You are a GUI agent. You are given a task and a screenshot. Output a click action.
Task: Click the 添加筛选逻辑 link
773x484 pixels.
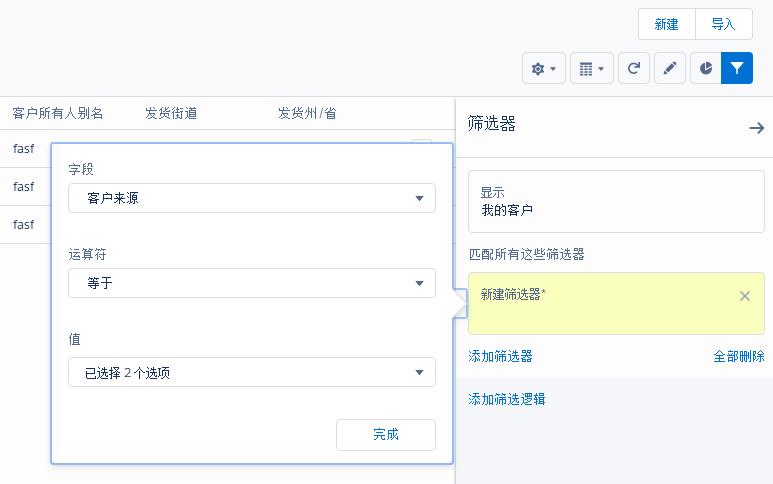pyautogui.click(x=507, y=399)
